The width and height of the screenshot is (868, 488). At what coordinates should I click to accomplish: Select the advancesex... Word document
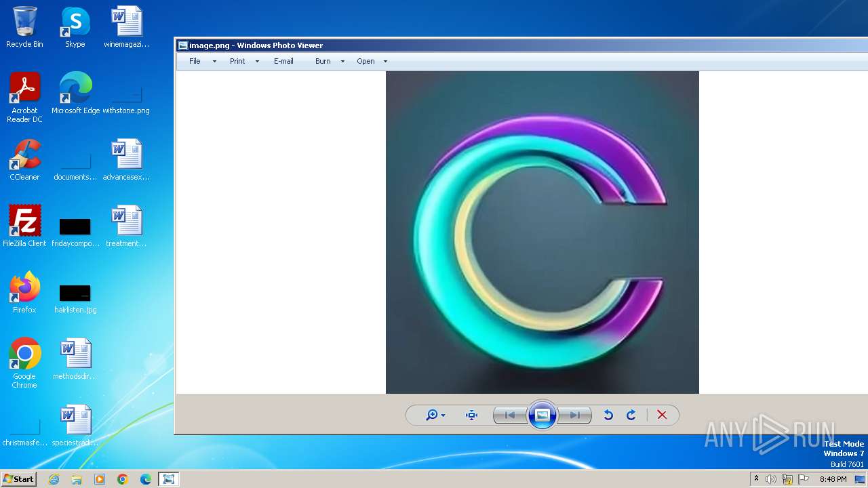point(127,160)
